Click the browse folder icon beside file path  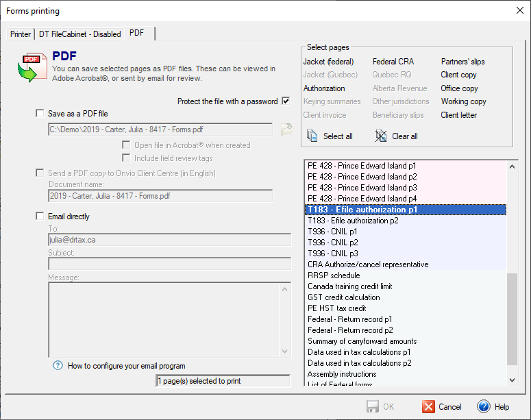286,129
